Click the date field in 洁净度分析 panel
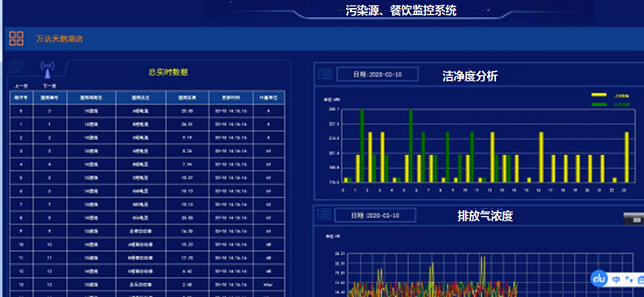The width and height of the screenshot is (644, 297). click(378, 74)
